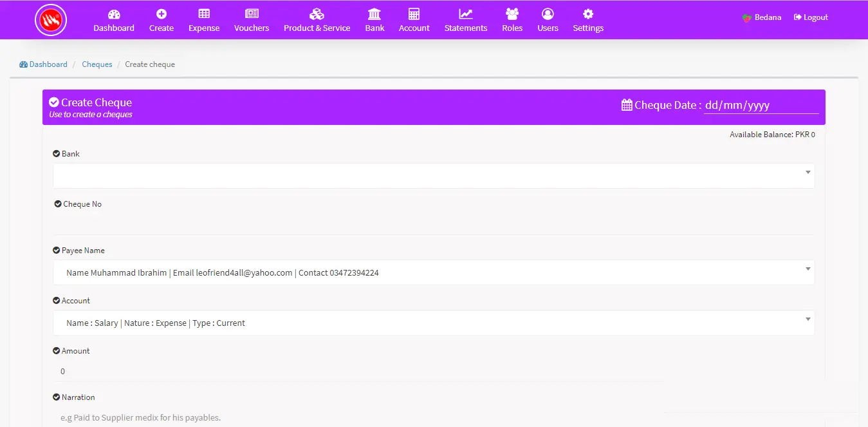Open the Account calculator icon
This screenshot has height=427, width=868.
pyautogui.click(x=414, y=14)
